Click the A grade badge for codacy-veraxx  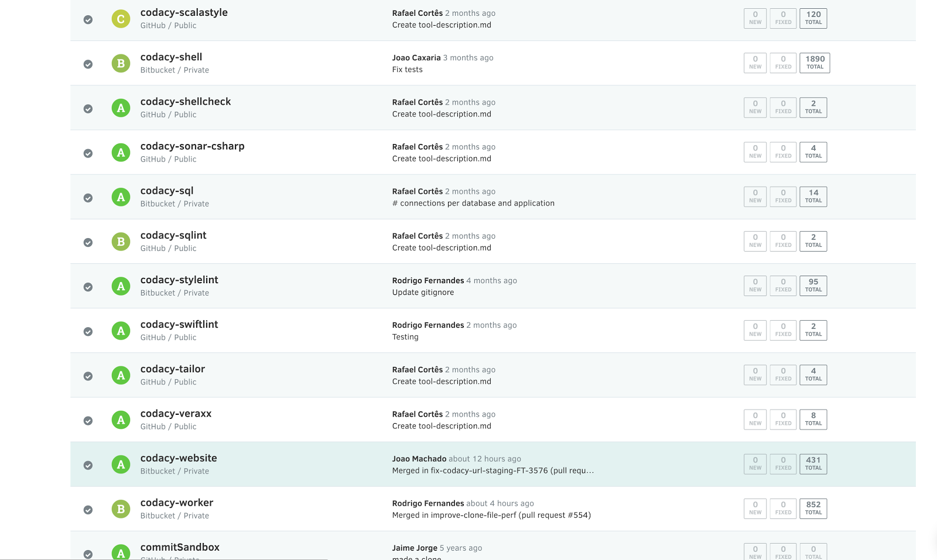[x=121, y=420]
